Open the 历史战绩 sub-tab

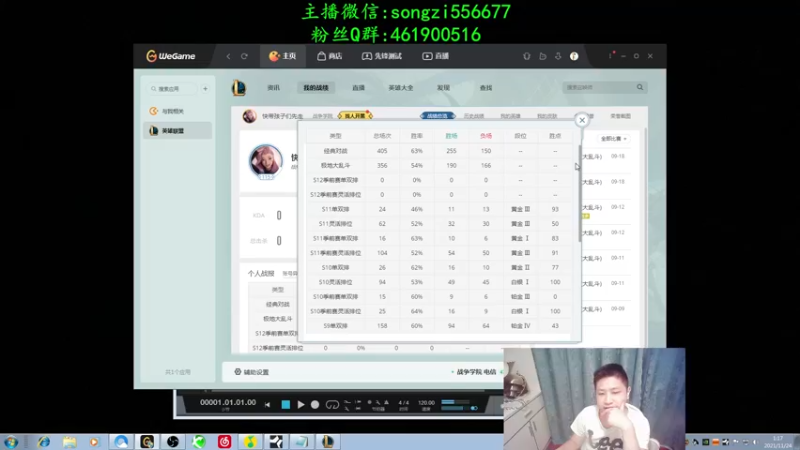473,116
